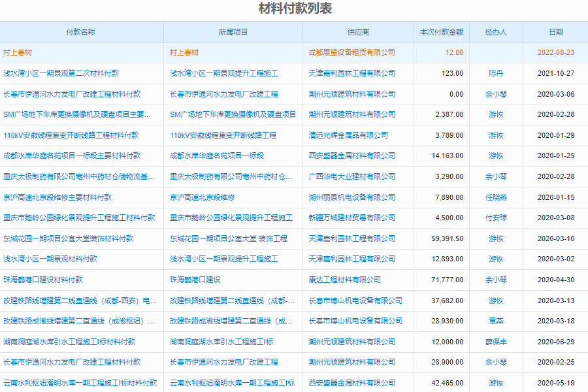Open payment 京沪高速北京段维修主要材料付款
This screenshot has width=588, height=392.
click(x=57, y=197)
